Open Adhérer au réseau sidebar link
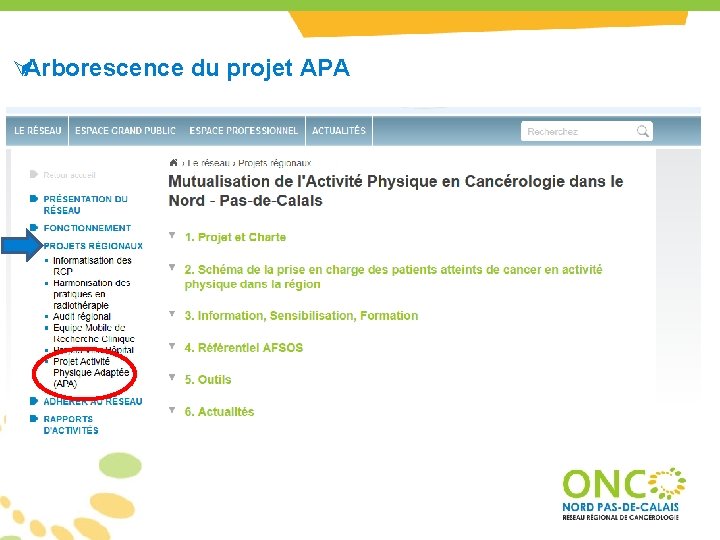The height and width of the screenshot is (540, 720). pyautogui.click(x=93, y=402)
